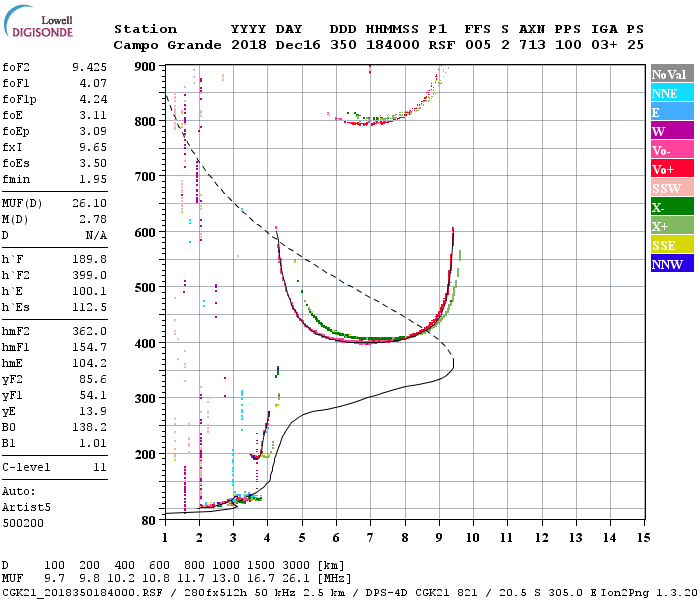
Task: Click the yF2 value 85.6
Action: (93, 379)
